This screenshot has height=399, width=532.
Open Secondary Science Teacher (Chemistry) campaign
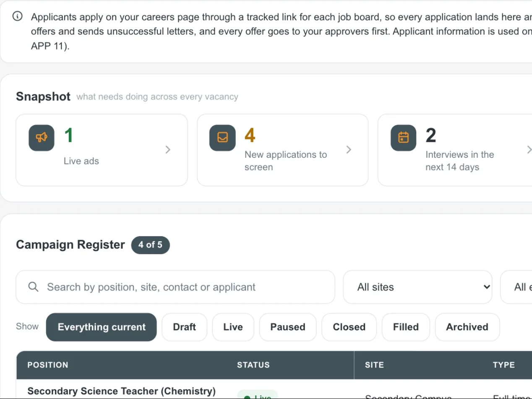click(122, 391)
